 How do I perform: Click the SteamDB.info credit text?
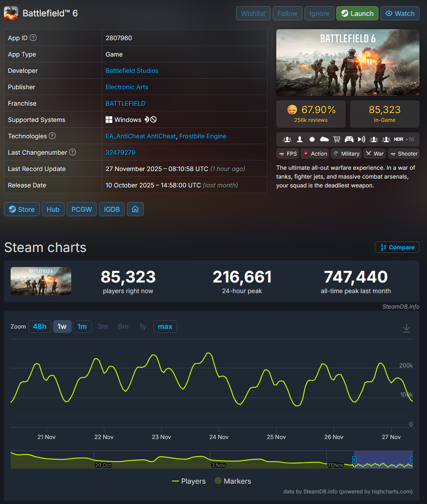[x=400, y=307]
